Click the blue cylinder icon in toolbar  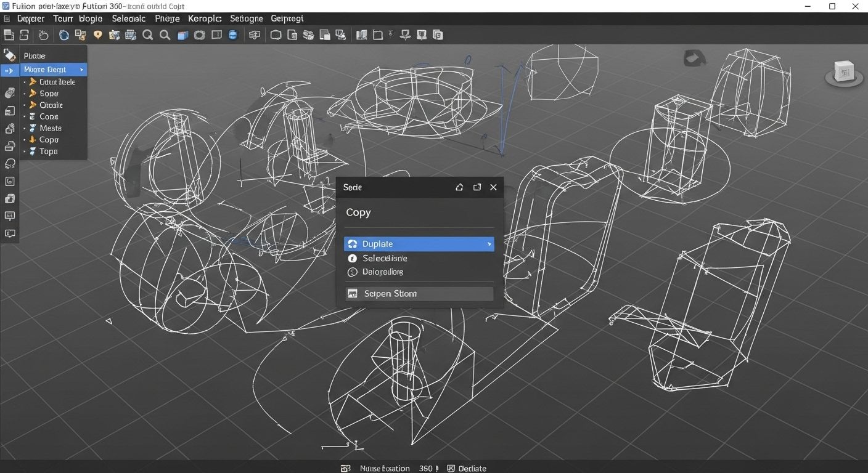233,35
